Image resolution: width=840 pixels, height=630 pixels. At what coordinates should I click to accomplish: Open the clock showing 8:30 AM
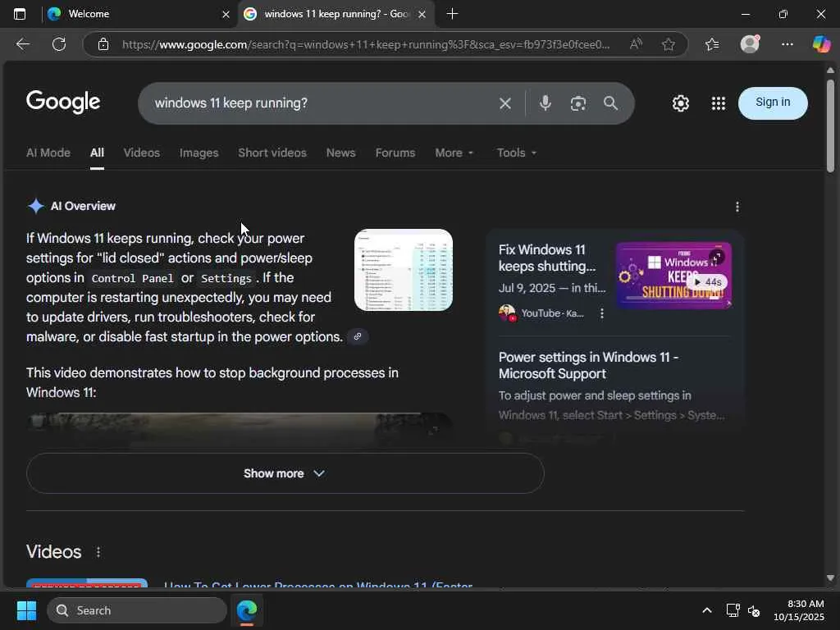pos(799,610)
